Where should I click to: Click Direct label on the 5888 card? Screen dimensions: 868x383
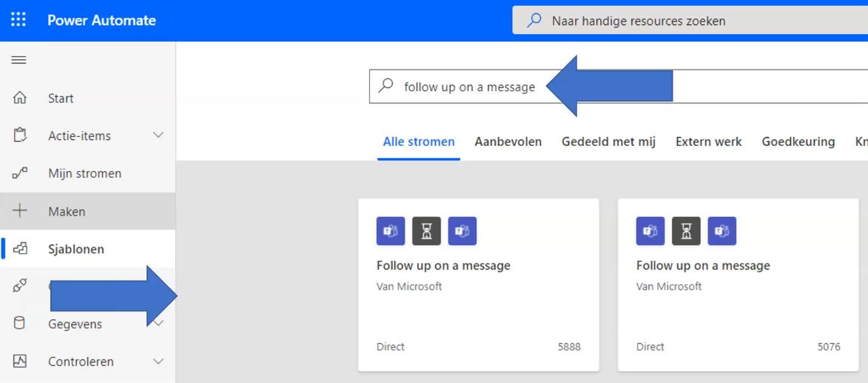click(390, 347)
